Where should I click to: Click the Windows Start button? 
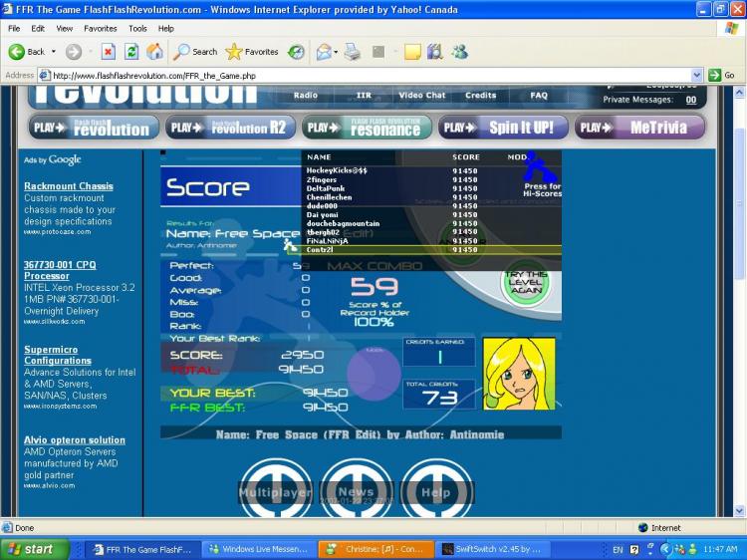35,549
